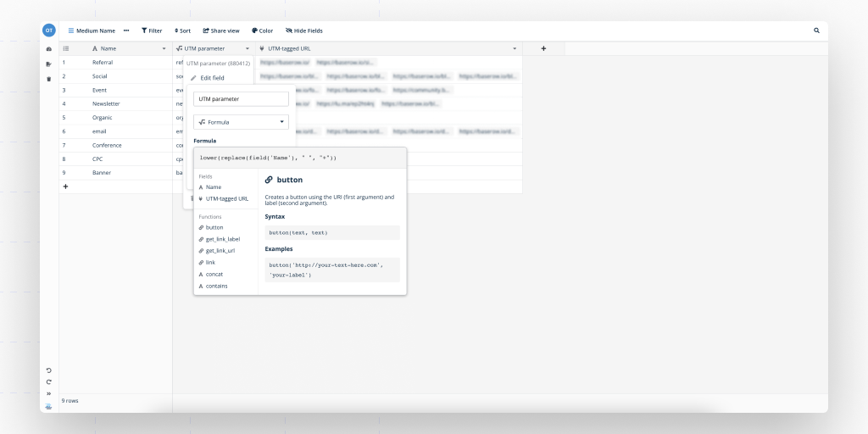Add a new field with plus icon
Image resolution: width=868 pixels, height=434 pixels.
tap(543, 48)
